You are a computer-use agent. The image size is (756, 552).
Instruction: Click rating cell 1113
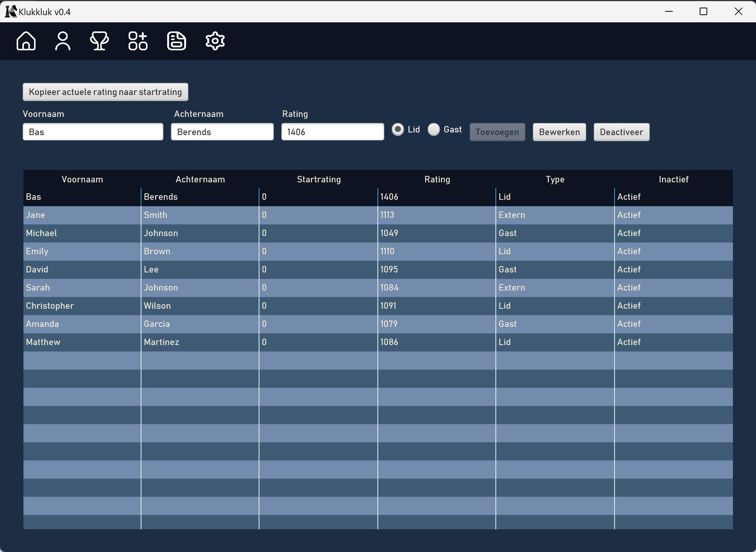click(x=437, y=215)
